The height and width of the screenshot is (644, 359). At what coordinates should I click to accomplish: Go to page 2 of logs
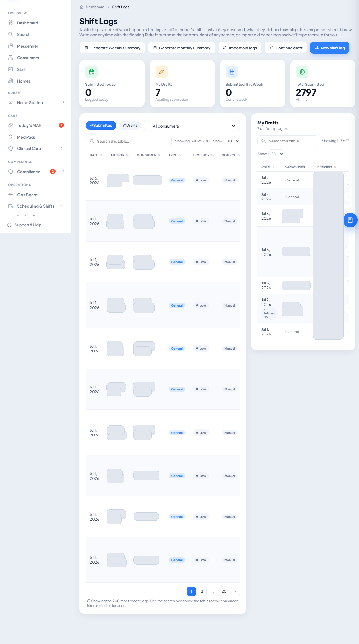point(202,591)
